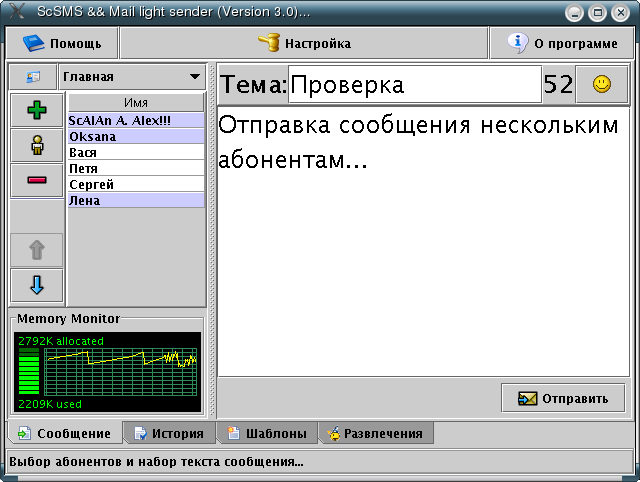
Task: Click the contact group icon beside Главная
Action: 31,77
